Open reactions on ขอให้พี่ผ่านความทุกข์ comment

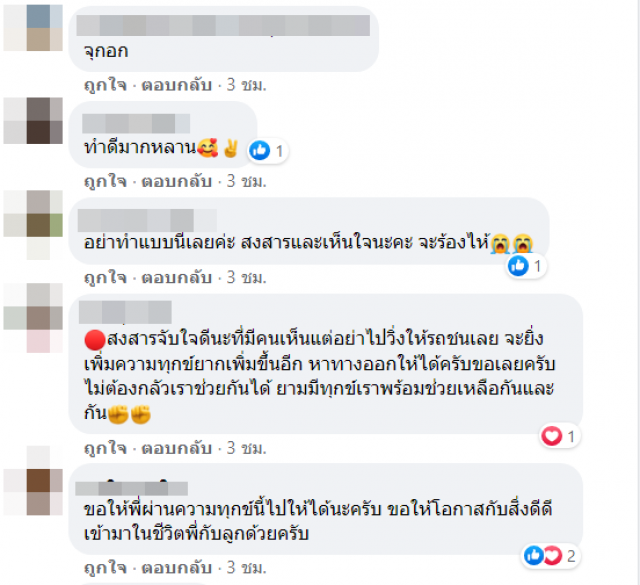click(550, 556)
